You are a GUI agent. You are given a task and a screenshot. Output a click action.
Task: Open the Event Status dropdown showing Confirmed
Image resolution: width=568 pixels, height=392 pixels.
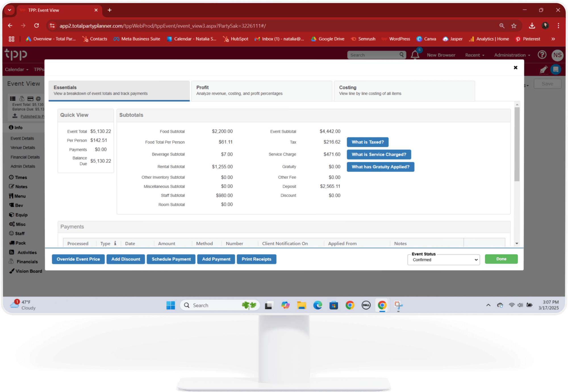click(443, 260)
